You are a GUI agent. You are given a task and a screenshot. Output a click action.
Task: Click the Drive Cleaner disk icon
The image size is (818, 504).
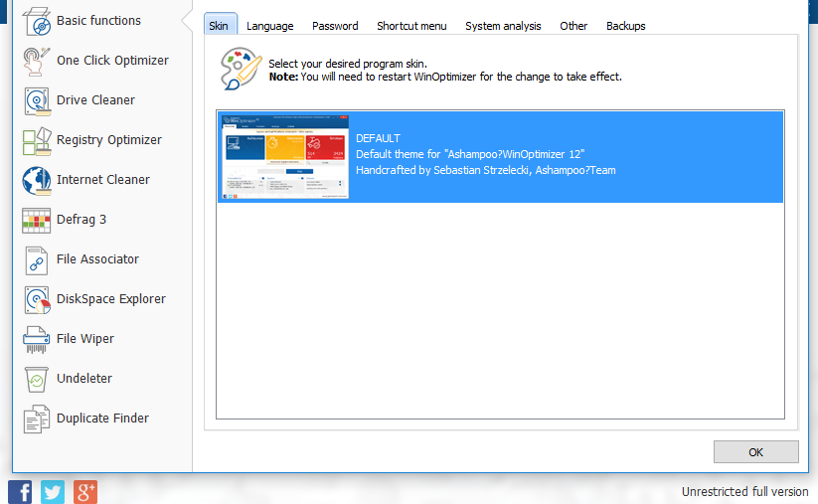tap(37, 100)
